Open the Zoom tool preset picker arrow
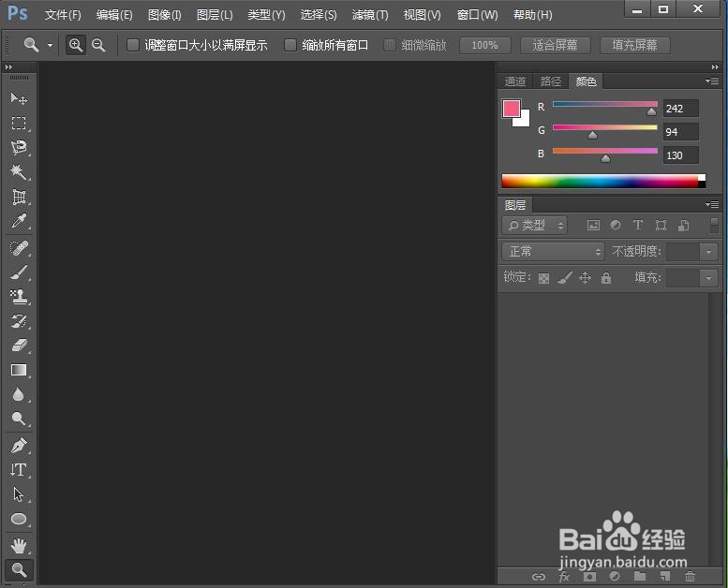This screenshot has height=588, width=728. [x=50, y=46]
